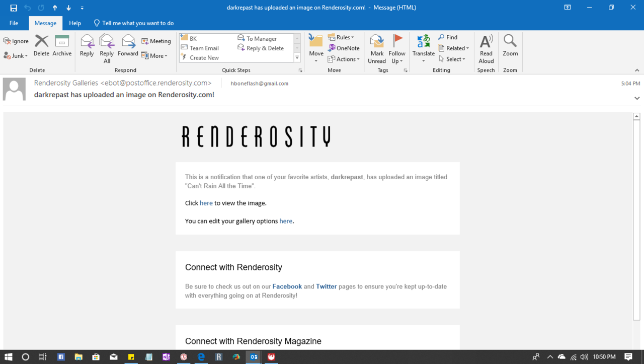The width and height of the screenshot is (644, 364).
Task: Open Read Aloud speech tool
Action: (x=486, y=49)
